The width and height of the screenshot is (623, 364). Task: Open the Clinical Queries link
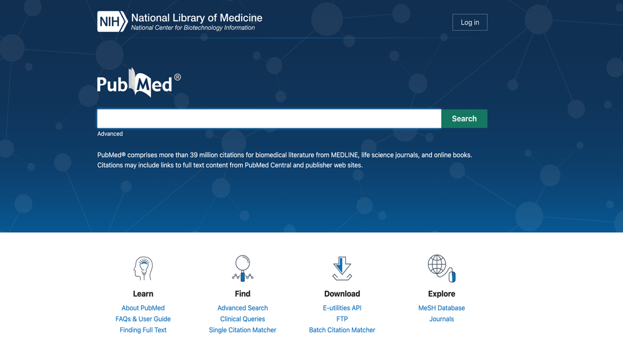coord(242,319)
